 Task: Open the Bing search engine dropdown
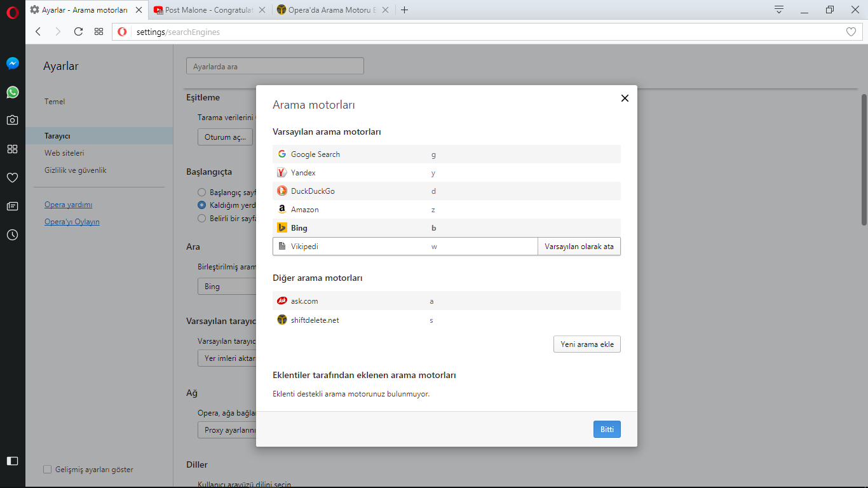(226, 287)
